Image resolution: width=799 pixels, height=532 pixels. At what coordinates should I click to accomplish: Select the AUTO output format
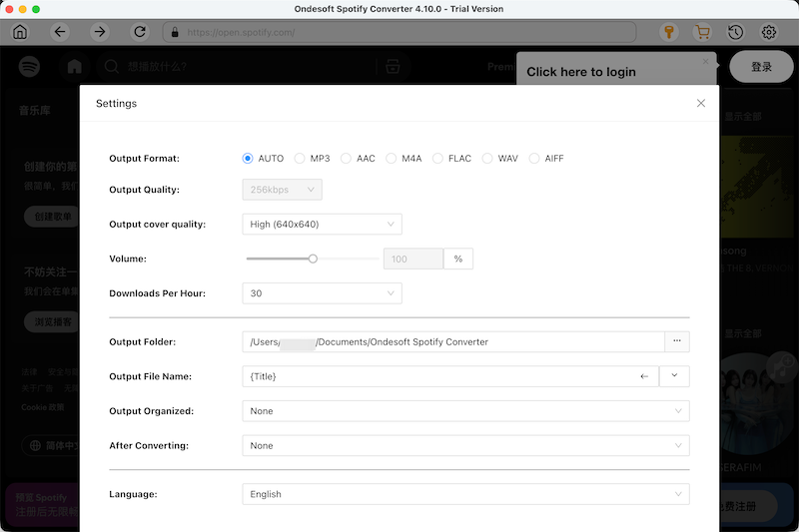click(248, 159)
